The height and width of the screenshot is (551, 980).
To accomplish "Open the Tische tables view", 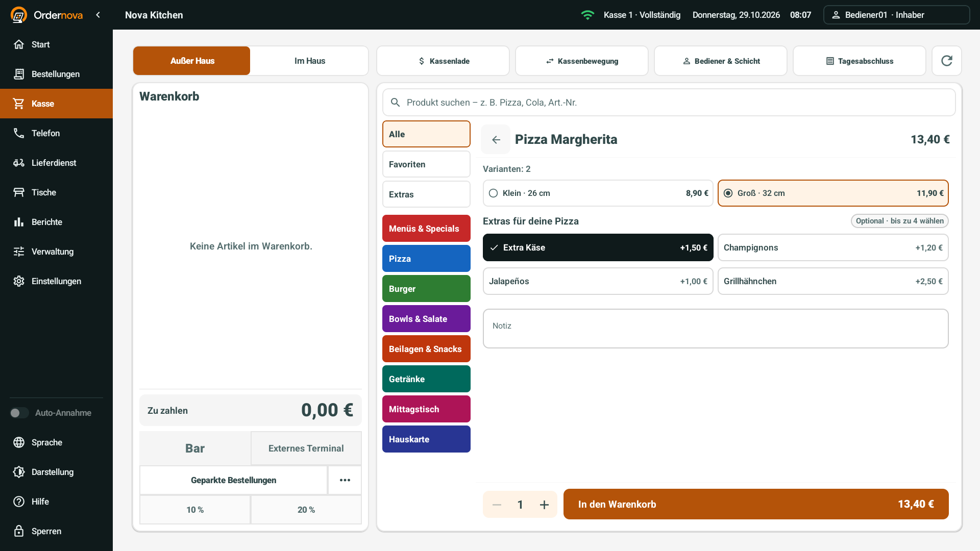I will [x=56, y=192].
